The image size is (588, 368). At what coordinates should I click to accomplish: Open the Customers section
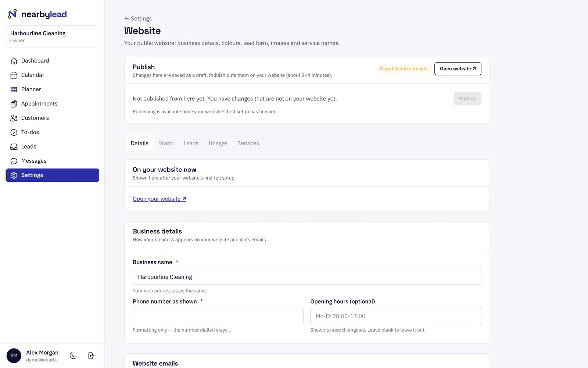53,118
